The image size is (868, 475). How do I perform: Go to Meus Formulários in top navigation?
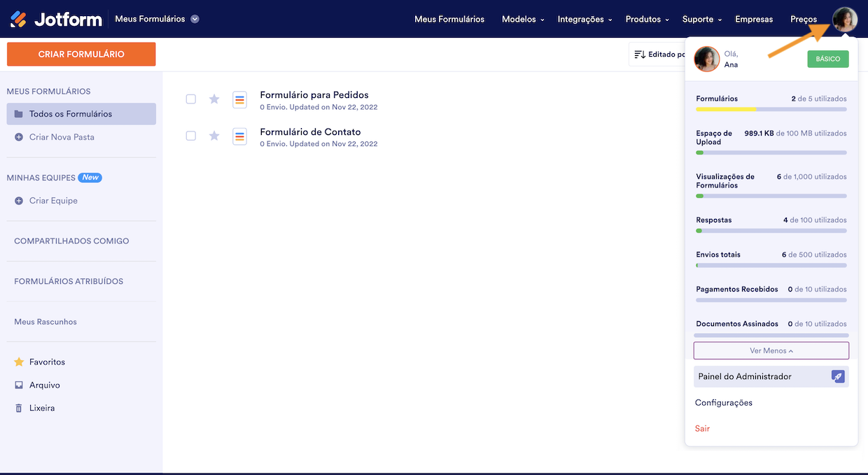[x=449, y=19]
